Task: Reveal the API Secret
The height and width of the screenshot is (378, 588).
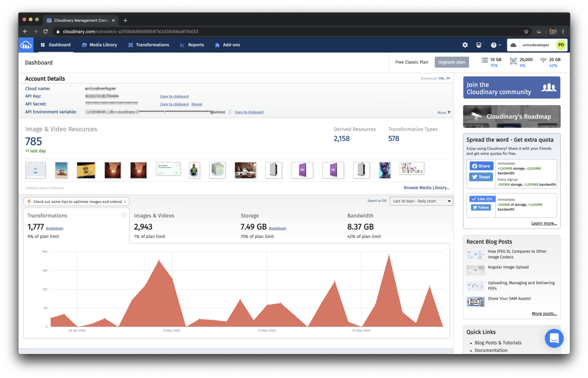Action: point(197,104)
